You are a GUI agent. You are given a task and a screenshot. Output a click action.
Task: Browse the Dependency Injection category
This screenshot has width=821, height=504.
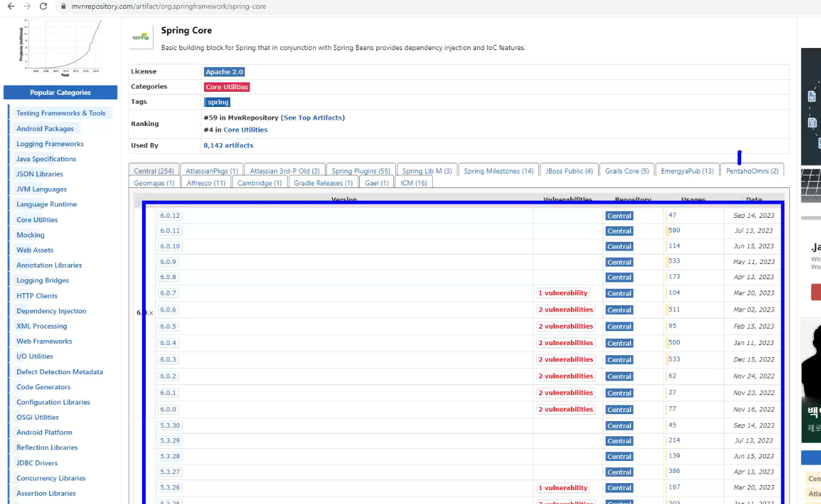(51, 311)
